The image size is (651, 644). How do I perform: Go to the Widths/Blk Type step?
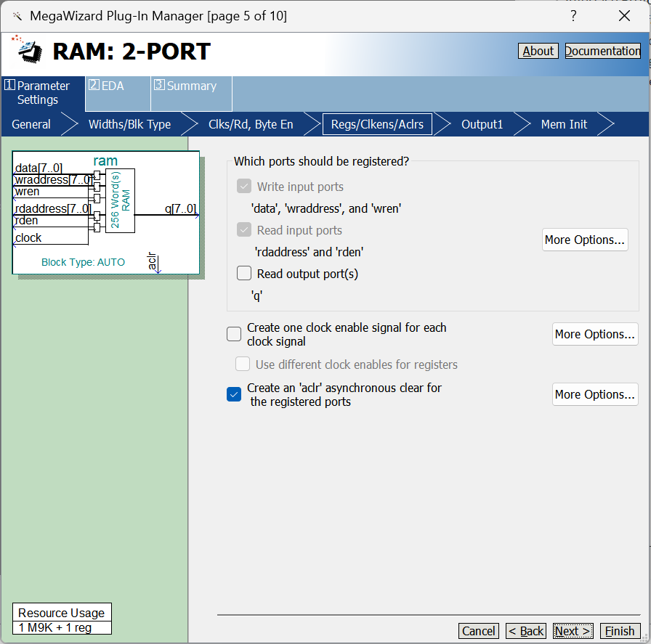pyautogui.click(x=129, y=124)
